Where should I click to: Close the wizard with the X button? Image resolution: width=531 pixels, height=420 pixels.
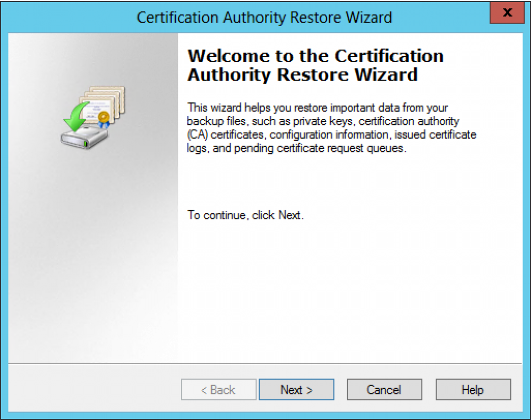click(x=507, y=13)
